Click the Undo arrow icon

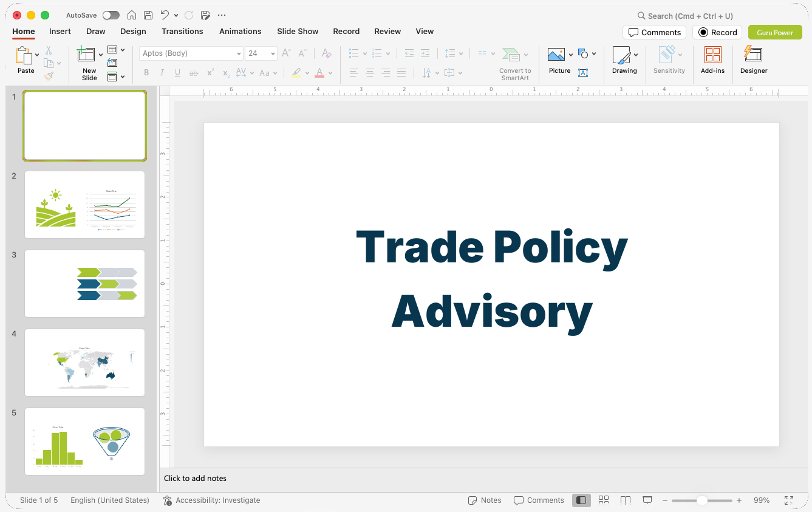click(165, 15)
